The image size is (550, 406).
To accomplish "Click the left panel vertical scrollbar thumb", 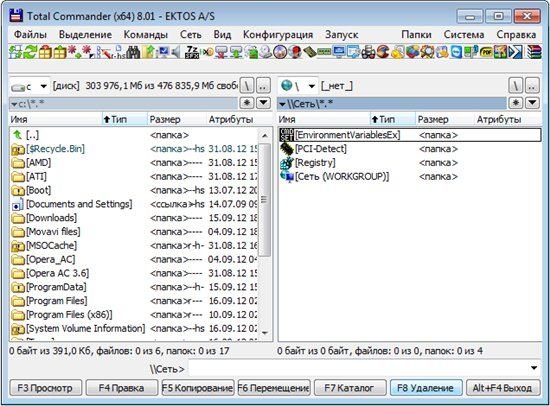I will 264,199.
